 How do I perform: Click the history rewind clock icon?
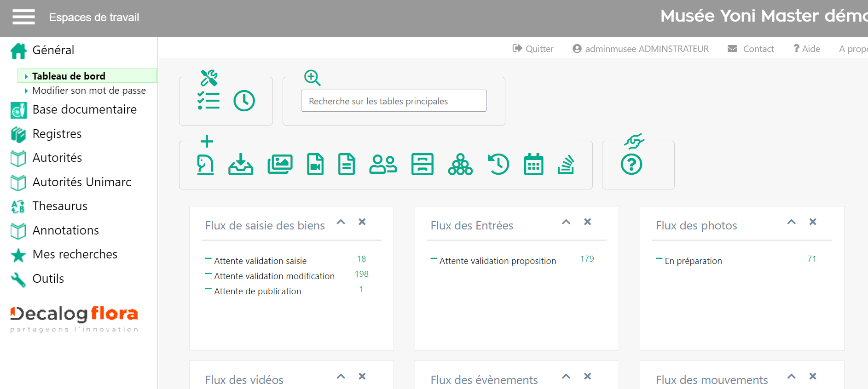tap(498, 165)
